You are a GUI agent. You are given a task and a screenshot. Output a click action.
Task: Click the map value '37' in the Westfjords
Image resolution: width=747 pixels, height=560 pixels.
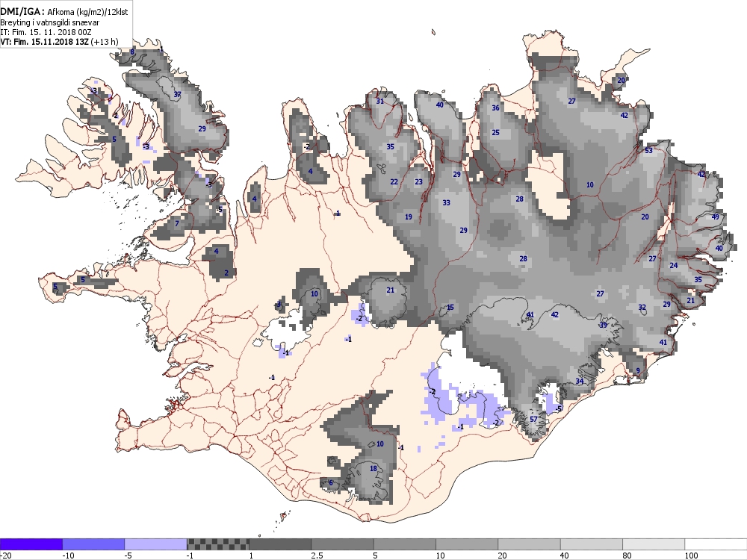[177, 94]
